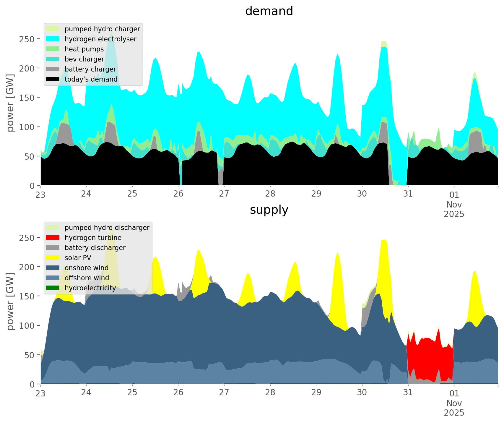Select the pumped hydro discharger legend label
This screenshot has height=423, width=504.
coord(107,228)
